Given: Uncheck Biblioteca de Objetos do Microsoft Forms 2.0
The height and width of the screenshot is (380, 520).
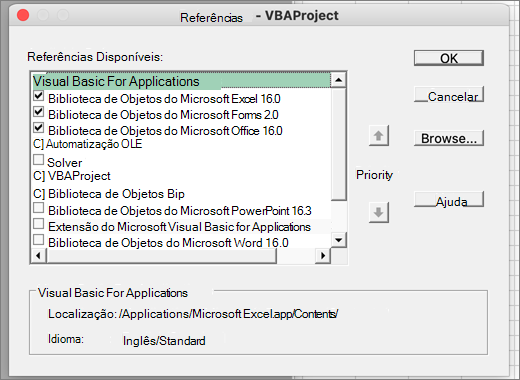Looking at the screenshot, I should pyautogui.click(x=39, y=112).
